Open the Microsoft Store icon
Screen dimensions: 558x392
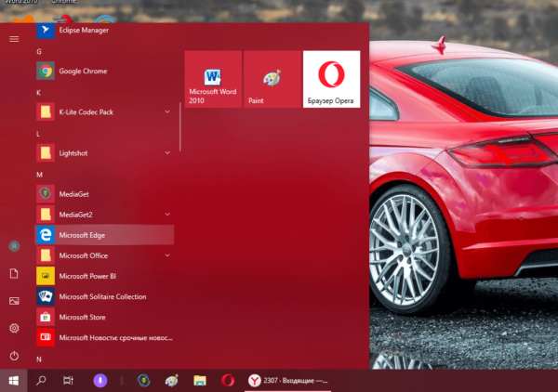click(x=46, y=317)
